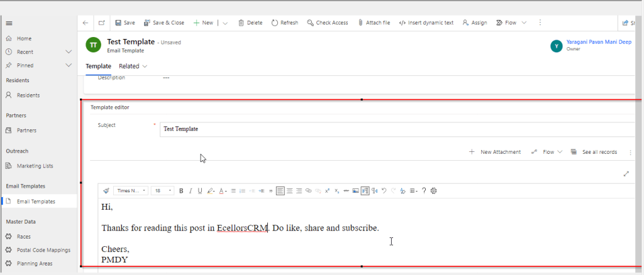
Task: Open editor personalization gear settings
Action: point(433,191)
